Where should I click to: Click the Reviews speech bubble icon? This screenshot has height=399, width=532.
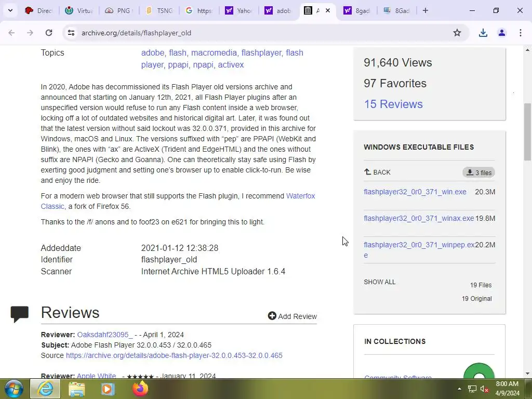tap(20, 314)
